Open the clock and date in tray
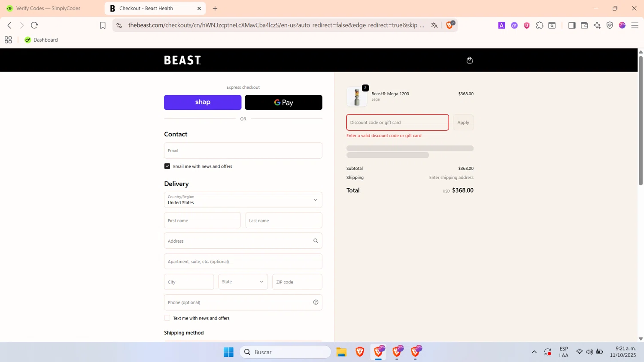Viewport: 644px width, 362px height. point(623,352)
